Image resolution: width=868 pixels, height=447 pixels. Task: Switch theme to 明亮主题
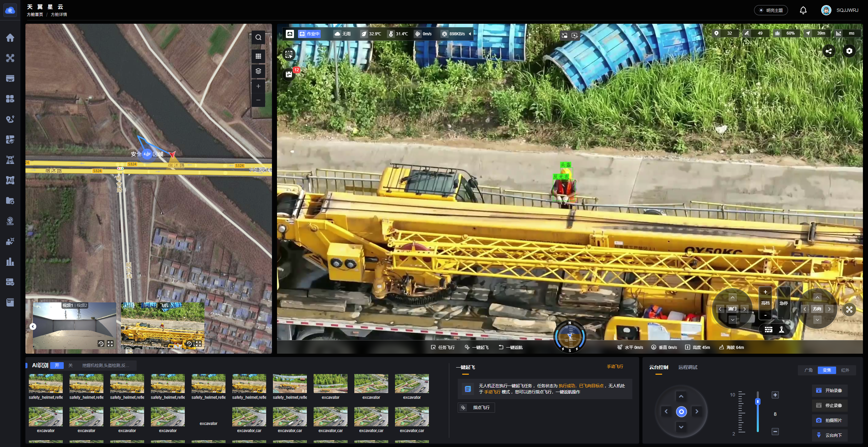771,10
